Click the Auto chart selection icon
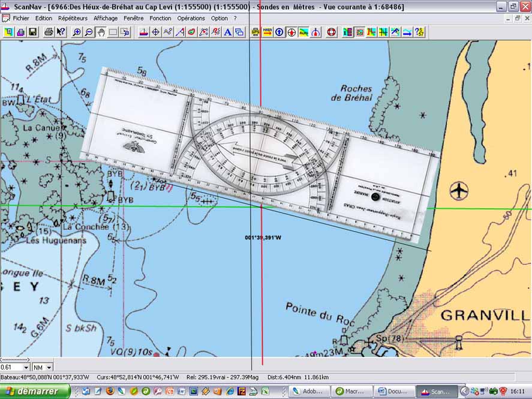The height and width of the screenshot is (399, 532). pyautogui.click(x=303, y=32)
